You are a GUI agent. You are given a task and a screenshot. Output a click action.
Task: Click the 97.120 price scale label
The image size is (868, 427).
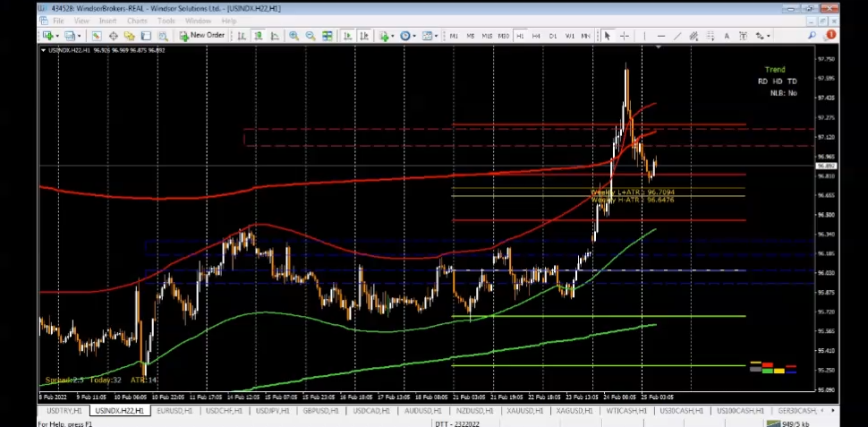click(x=826, y=137)
